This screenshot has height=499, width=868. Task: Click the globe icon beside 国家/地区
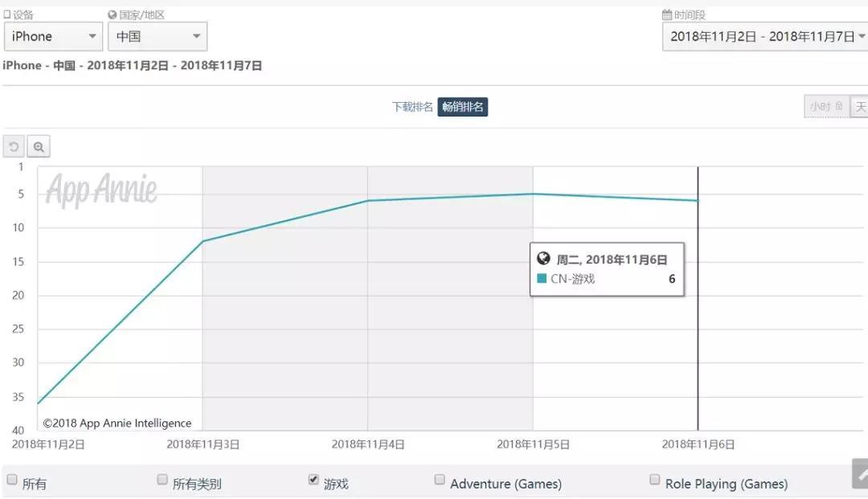pos(113,14)
